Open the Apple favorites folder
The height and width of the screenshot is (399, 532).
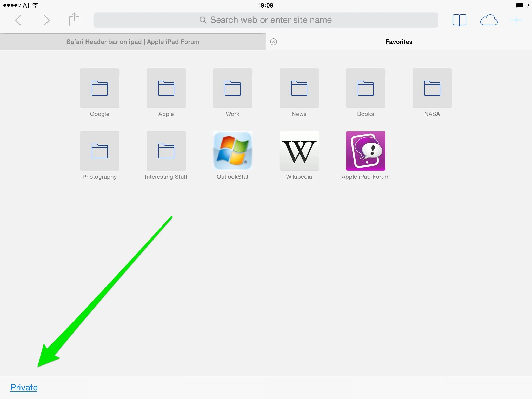pyautogui.click(x=166, y=88)
